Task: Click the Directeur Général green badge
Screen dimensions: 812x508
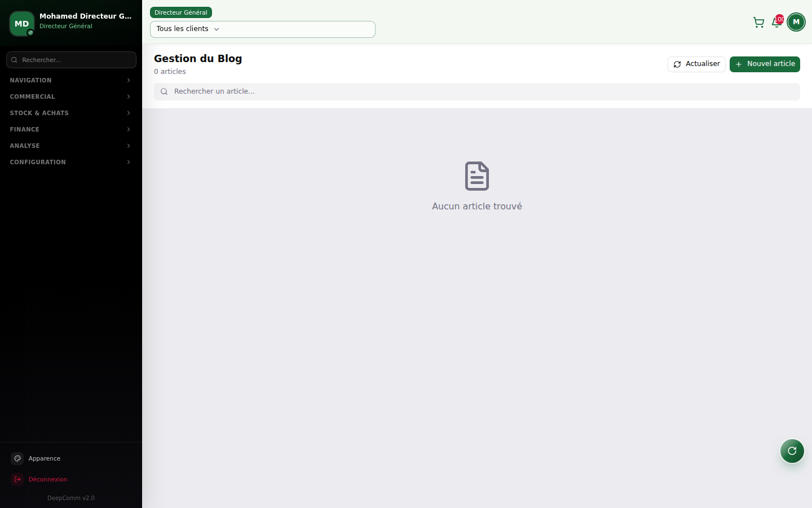Action: (x=181, y=12)
